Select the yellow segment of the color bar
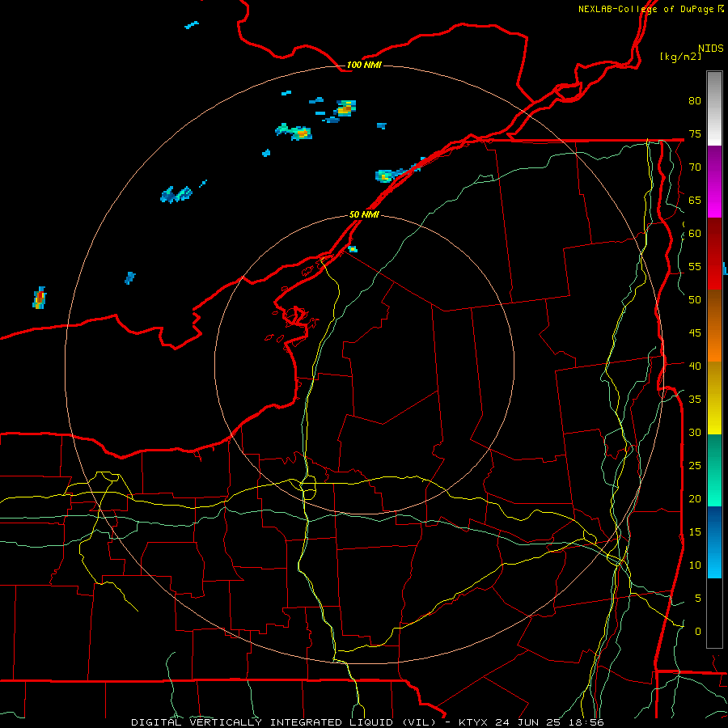The width and height of the screenshot is (728, 728). coord(714,398)
